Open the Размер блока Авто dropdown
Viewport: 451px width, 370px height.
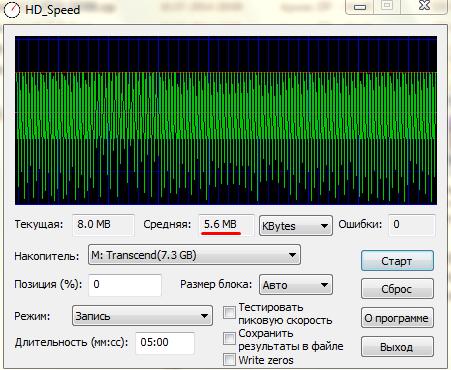point(296,285)
